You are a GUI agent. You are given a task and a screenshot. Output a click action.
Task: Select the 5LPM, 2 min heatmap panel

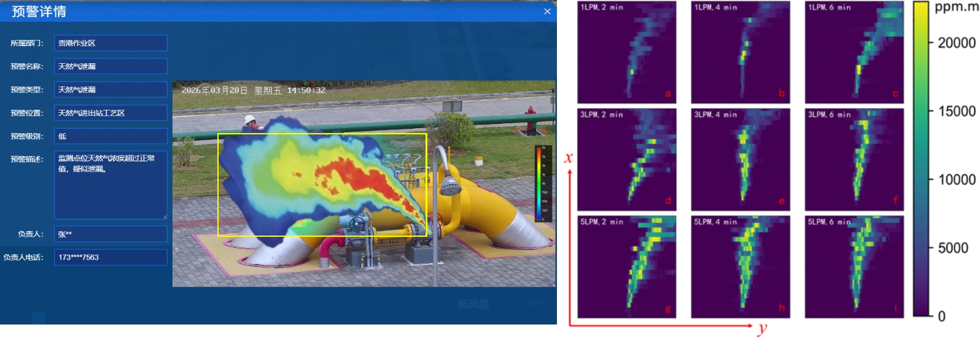(x=626, y=267)
